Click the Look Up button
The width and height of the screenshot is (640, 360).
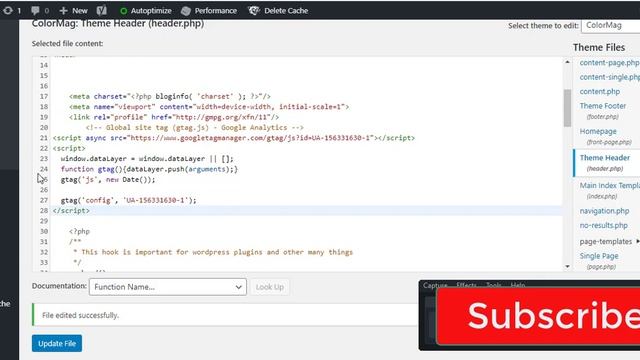(269, 287)
